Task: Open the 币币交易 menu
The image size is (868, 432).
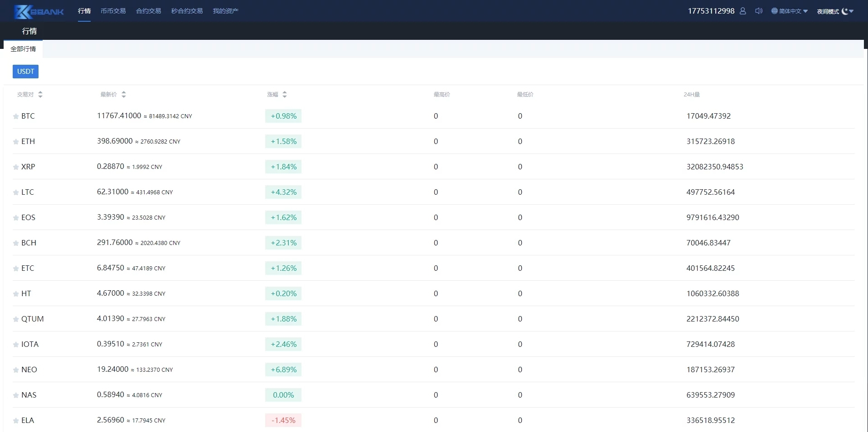Action: tap(113, 11)
